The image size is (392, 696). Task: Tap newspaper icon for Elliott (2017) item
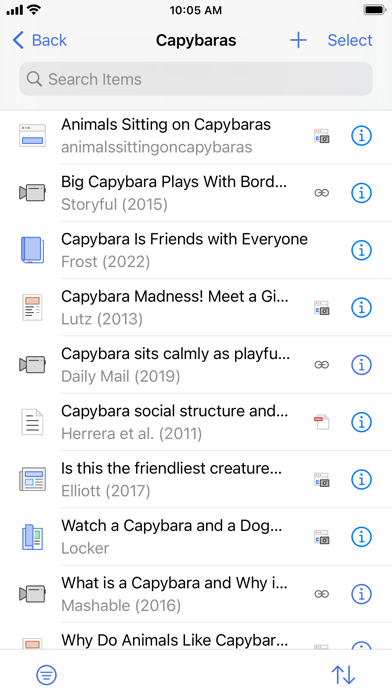tap(32, 479)
